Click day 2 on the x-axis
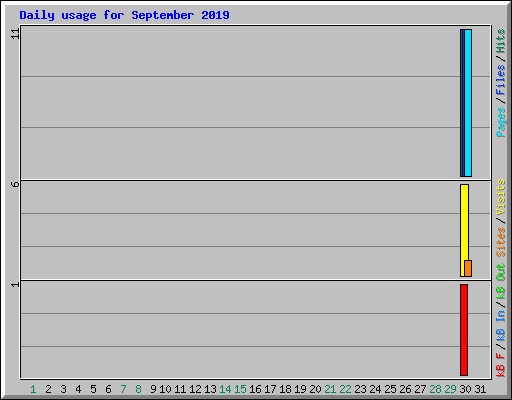Viewport: 512px width, 400px height. (x=48, y=389)
